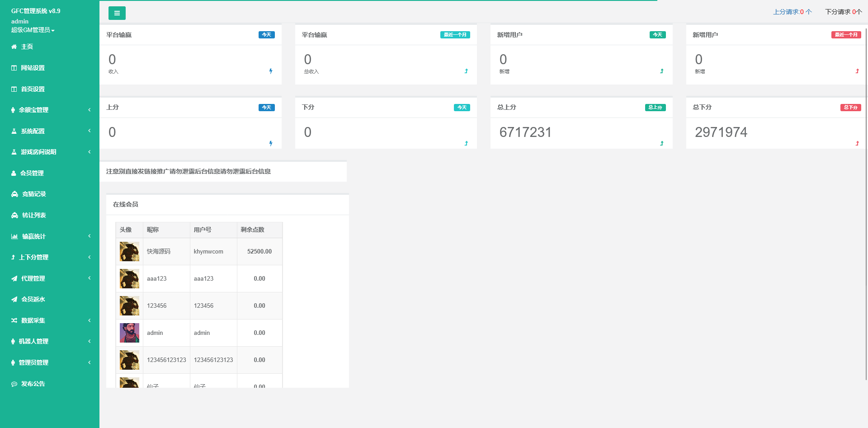Viewport: 868px width, 428px height.
Task: Click the 下分请求 link in header
Action: 843,12
